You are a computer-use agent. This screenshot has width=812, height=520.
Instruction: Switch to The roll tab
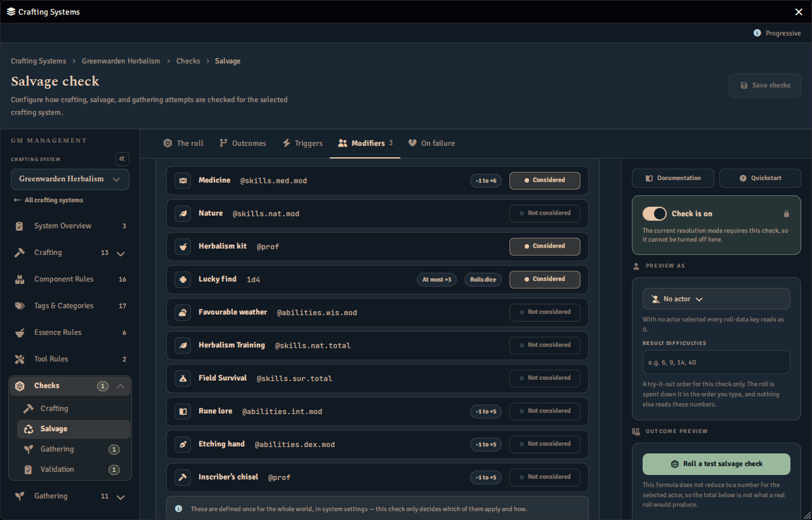(x=183, y=143)
